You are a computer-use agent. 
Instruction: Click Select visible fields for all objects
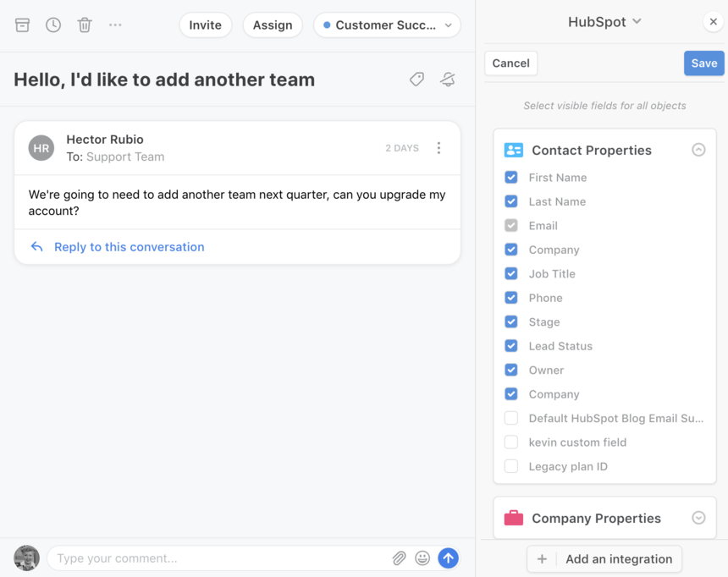604,106
